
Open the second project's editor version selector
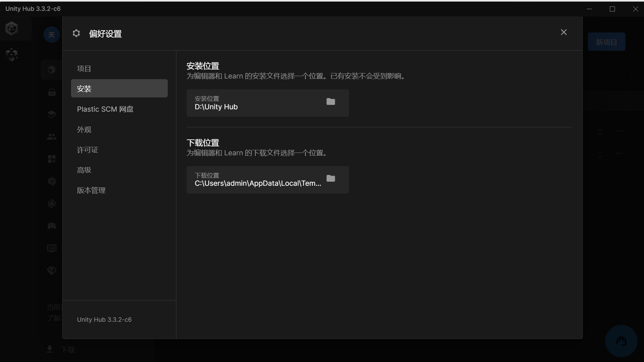600,154
